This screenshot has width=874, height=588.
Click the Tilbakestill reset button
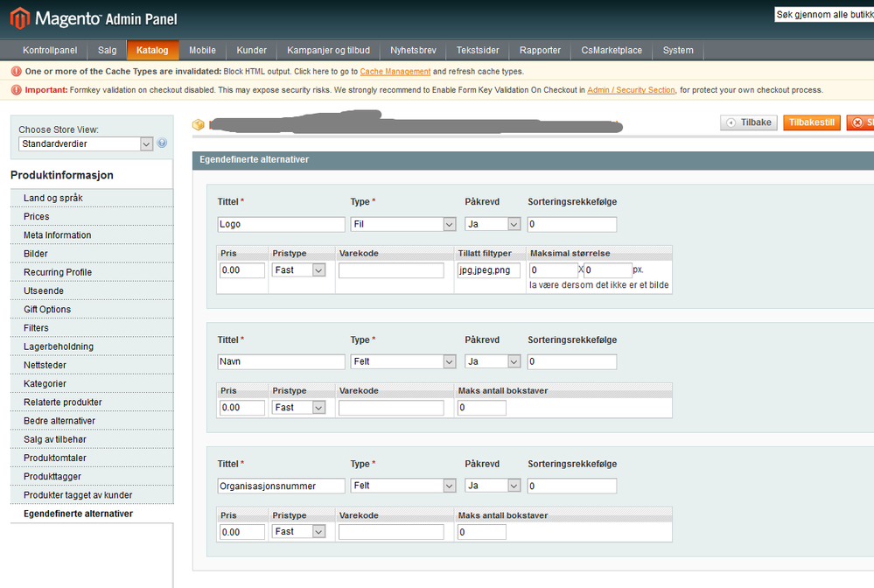pyautogui.click(x=812, y=122)
